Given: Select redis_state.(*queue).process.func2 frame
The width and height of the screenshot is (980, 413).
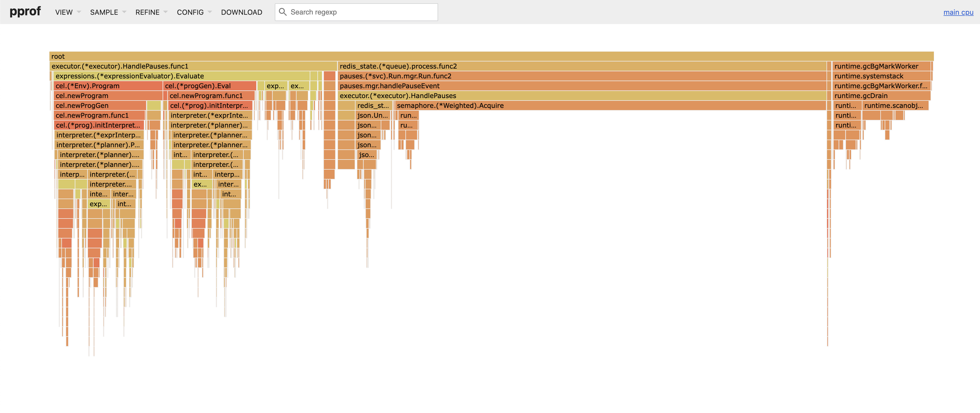Looking at the screenshot, I should (x=582, y=66).
